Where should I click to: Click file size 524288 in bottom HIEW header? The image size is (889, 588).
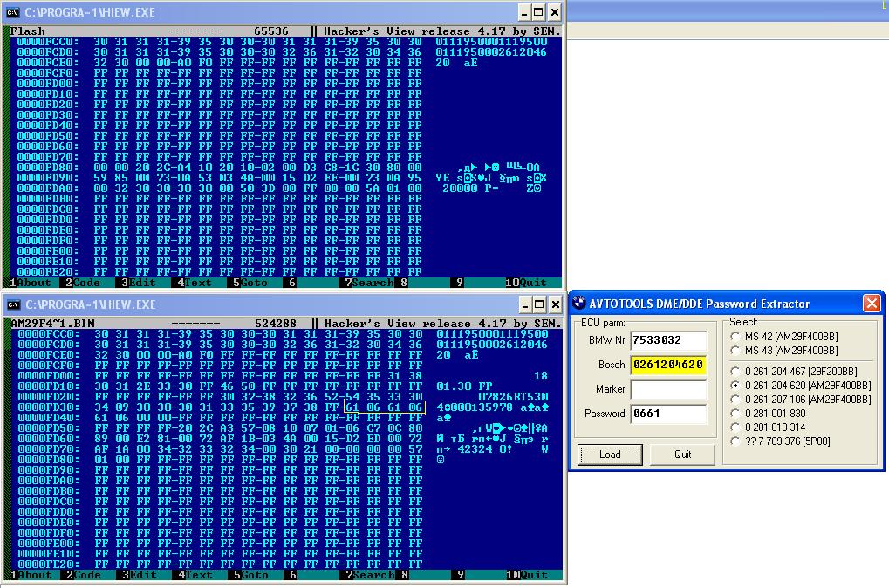click(x=276, y=324)
